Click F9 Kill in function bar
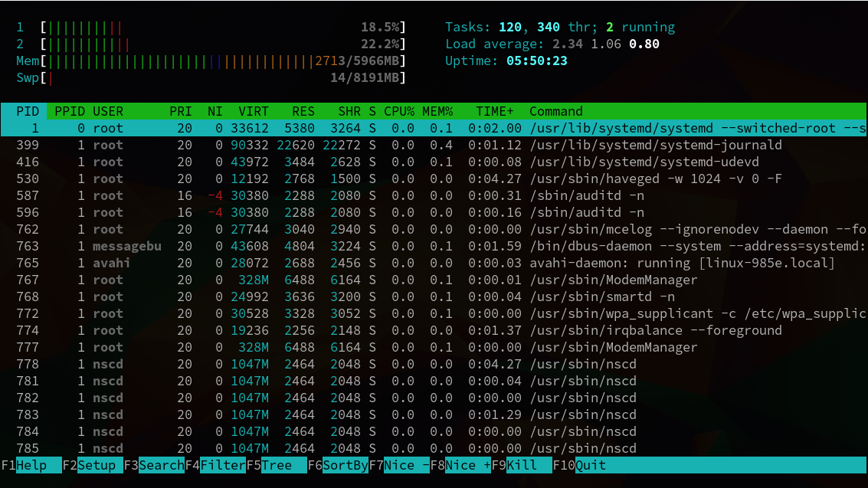Viewport: 868px width, 488px height. tap(522, 465)
